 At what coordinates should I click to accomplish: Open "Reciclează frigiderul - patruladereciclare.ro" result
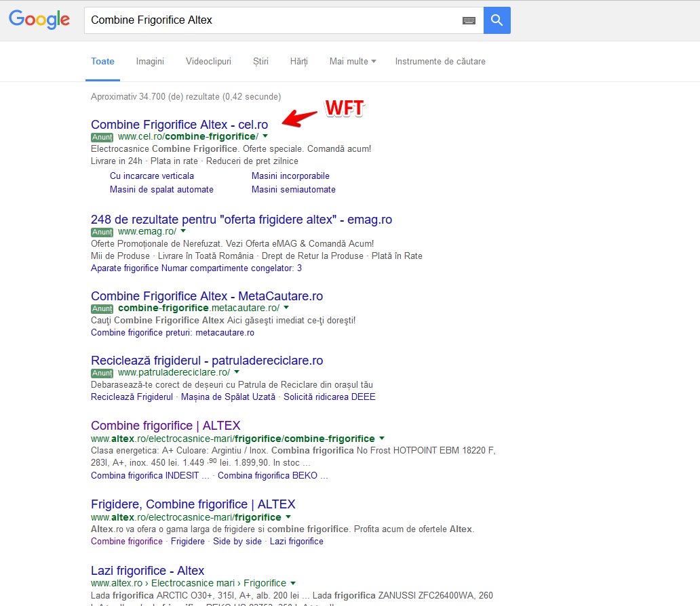208,360
